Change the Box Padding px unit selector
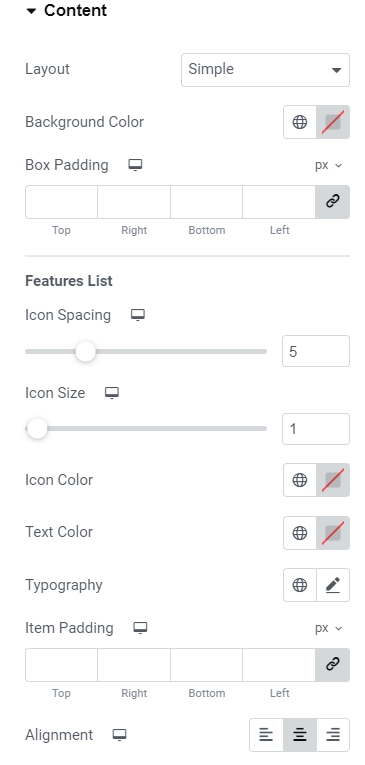The height and width of the screenshot is (765, 365). click(328, 165)
